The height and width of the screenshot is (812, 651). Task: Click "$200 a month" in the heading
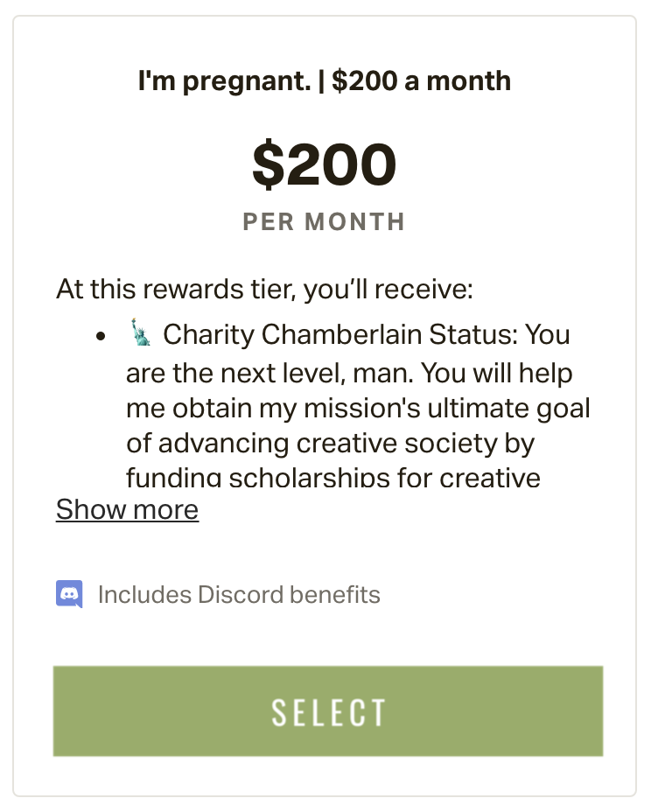point(422,81)
